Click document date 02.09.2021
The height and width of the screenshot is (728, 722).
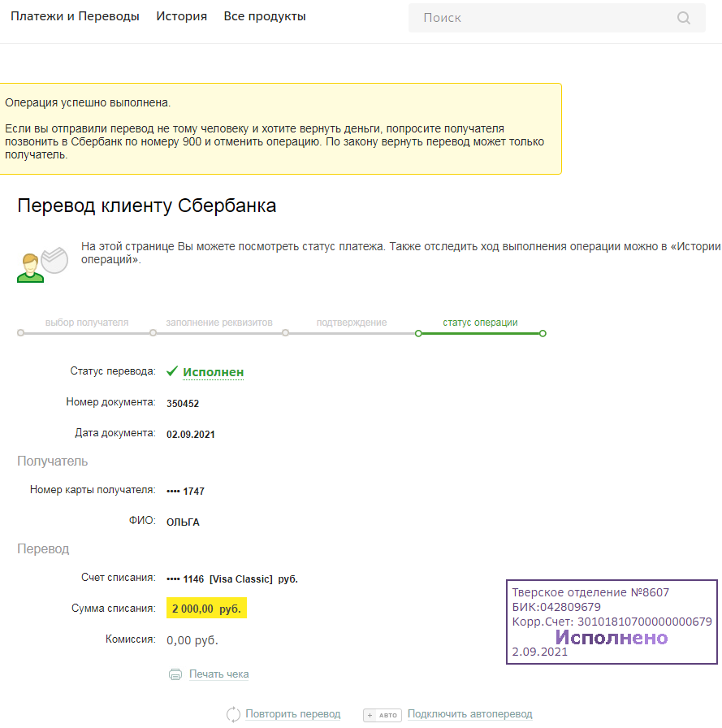coord(191,435)
